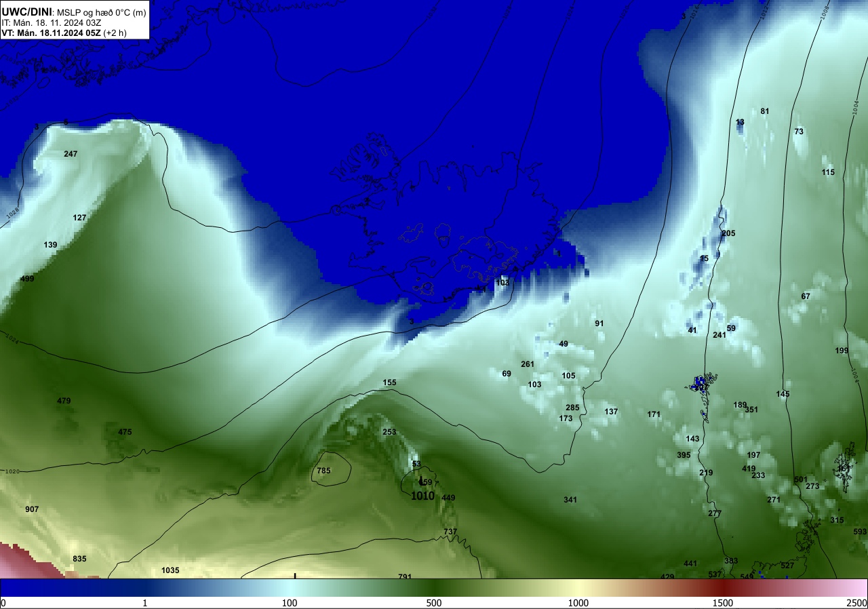Screen dimensions: 868x609
Task: Click the map value 277
Action: [x=715, y=513]
